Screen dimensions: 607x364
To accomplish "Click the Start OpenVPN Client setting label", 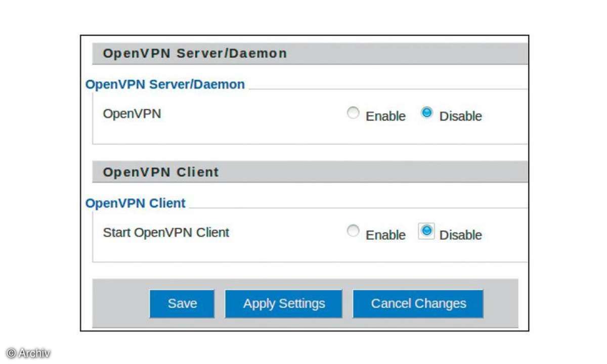I will (166, 233).
